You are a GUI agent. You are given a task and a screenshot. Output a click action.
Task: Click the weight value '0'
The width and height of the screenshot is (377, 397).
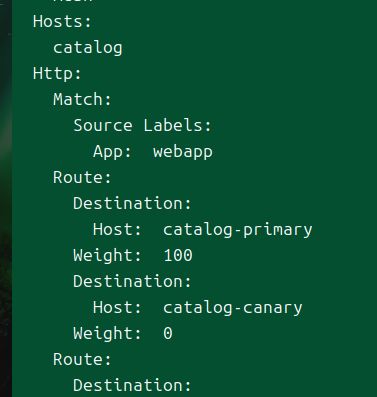pyautogui.click(x=168, y=334)
